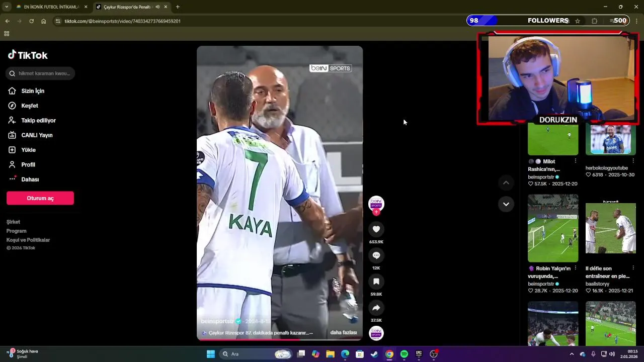
Task: Open the beIN Sports sound disc icon
Action: coord(376,333)
